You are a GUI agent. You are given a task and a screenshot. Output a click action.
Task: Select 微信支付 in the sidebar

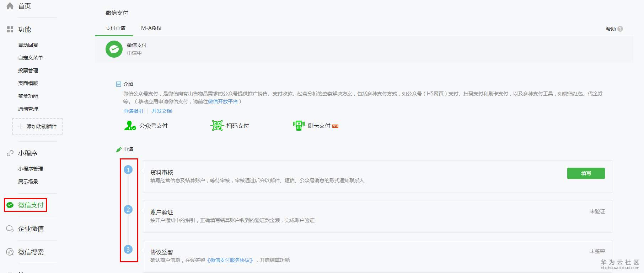(x=31, y=205)
